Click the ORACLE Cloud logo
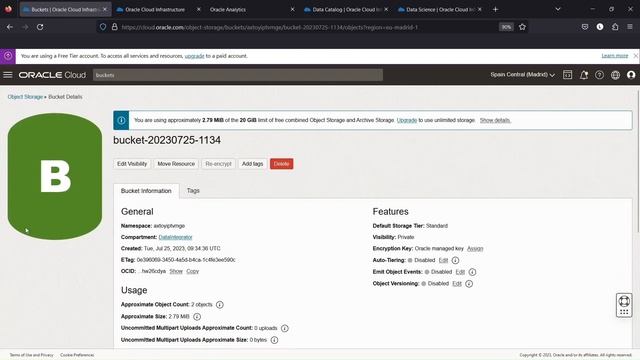Viewport: 640px width, 360px height. tap(52, 75)
